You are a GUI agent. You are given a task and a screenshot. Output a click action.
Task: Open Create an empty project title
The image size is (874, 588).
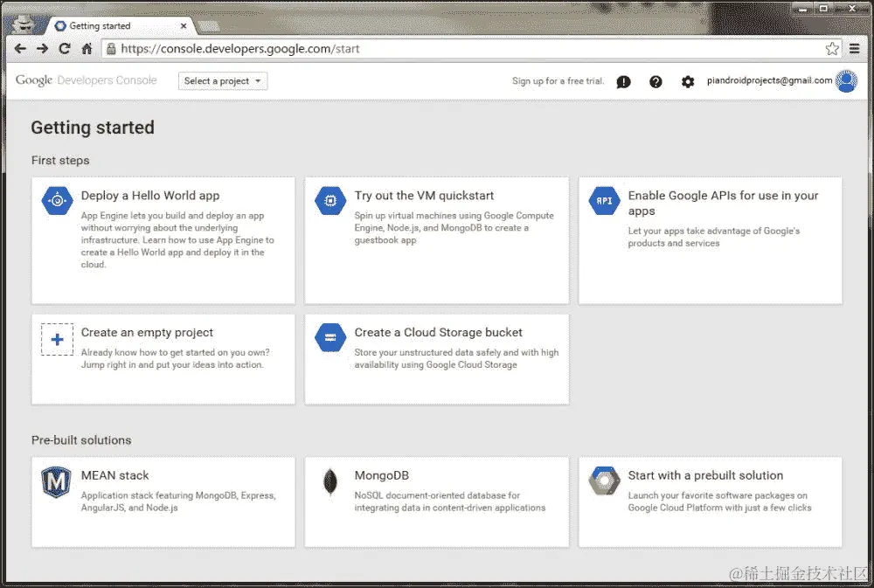tap(147, 332)
